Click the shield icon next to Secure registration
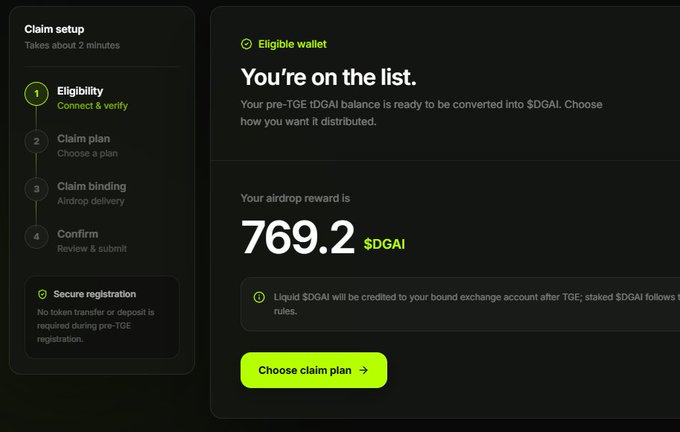The height and width of the screenshot is (432, 680). click(x=42, y=294)
